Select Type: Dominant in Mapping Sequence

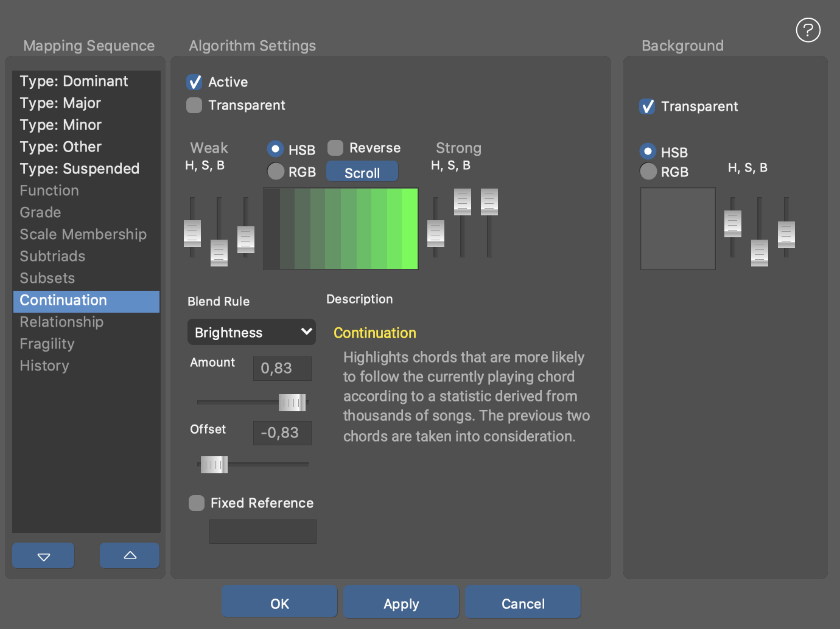(x=74, y=82)
